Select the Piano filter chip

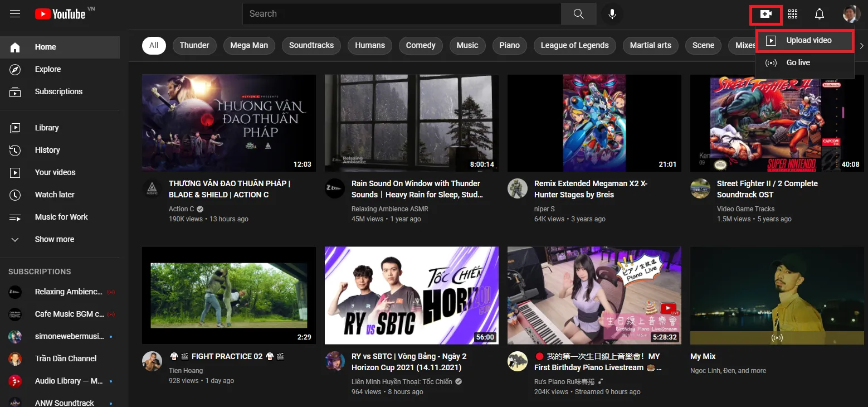point(509,46)
